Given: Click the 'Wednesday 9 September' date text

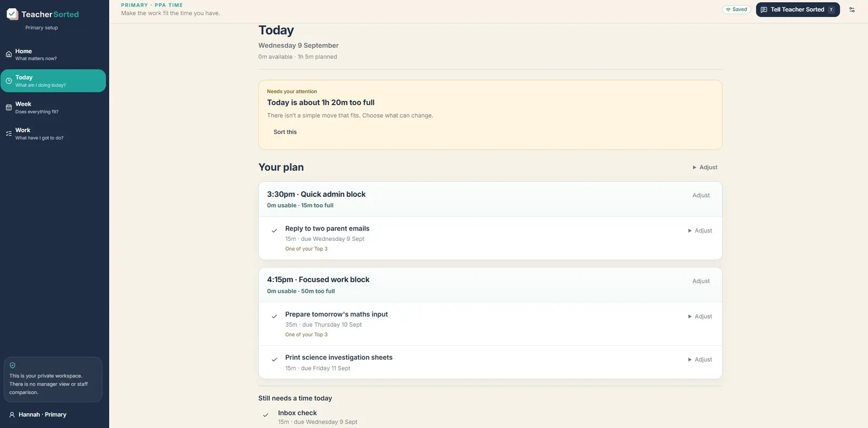Looking at the screenshot, I should point(298,46).
